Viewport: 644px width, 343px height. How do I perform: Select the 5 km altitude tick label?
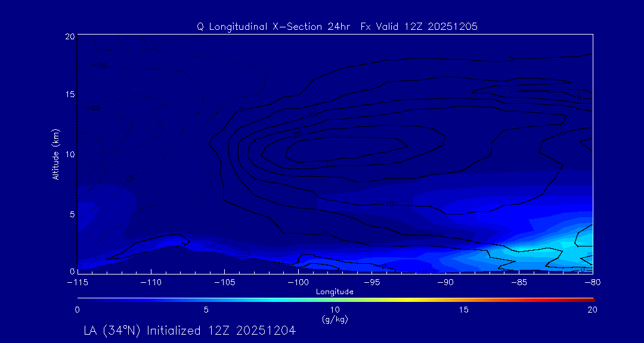coord(70,214)
